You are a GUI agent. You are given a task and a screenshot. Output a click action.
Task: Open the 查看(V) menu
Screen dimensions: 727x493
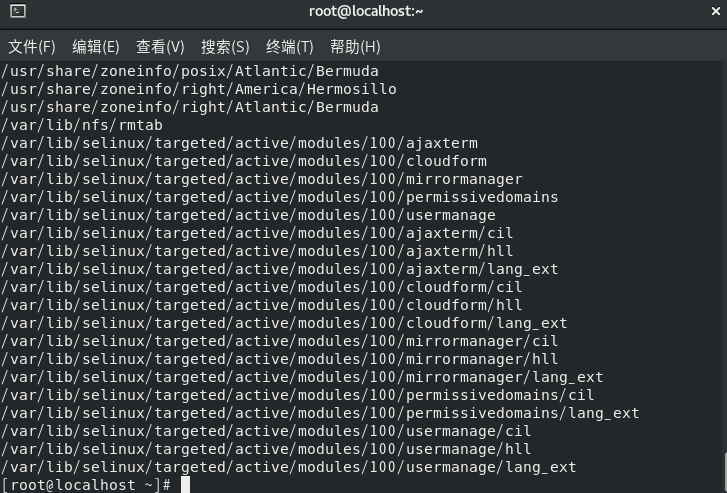(x=160, y=47)
